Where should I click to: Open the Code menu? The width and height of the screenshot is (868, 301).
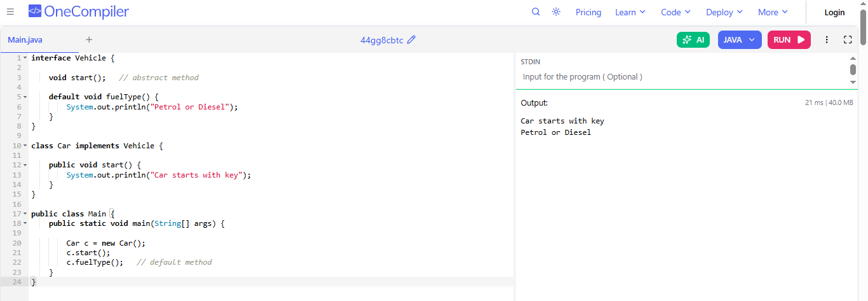tap(675, 12)
